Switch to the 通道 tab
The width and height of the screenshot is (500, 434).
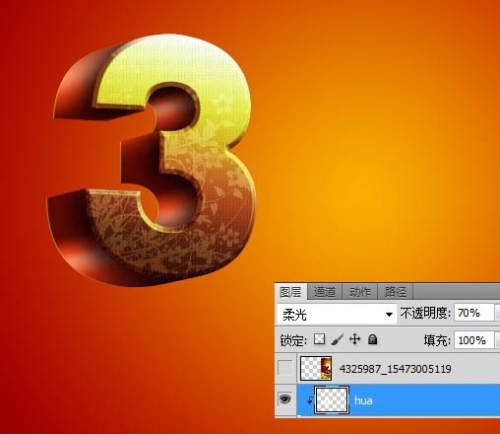324,292
